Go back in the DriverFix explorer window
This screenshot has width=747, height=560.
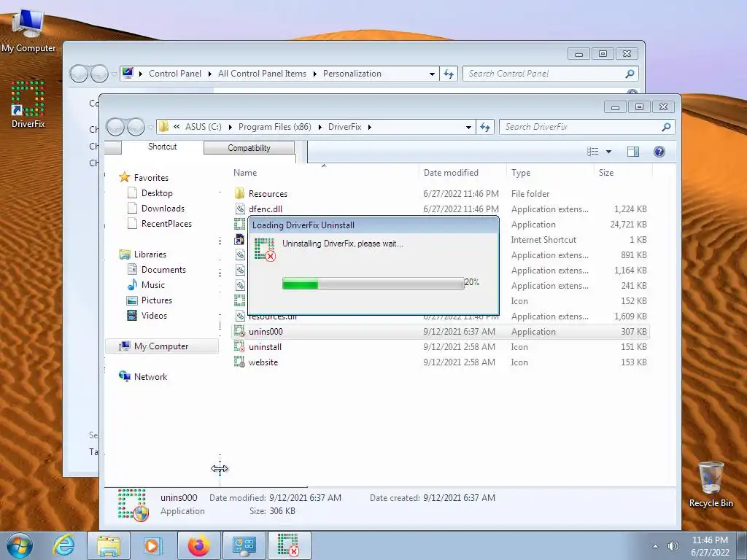(116, 127)
